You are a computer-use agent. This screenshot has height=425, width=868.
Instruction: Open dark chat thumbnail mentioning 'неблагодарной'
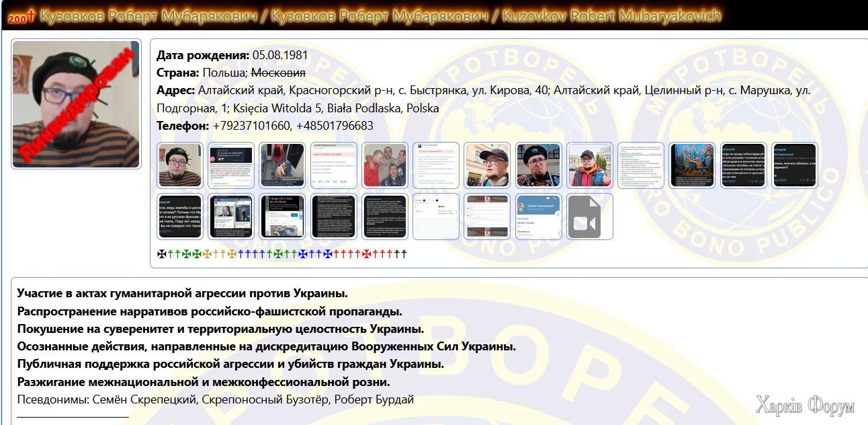[744, 165]
